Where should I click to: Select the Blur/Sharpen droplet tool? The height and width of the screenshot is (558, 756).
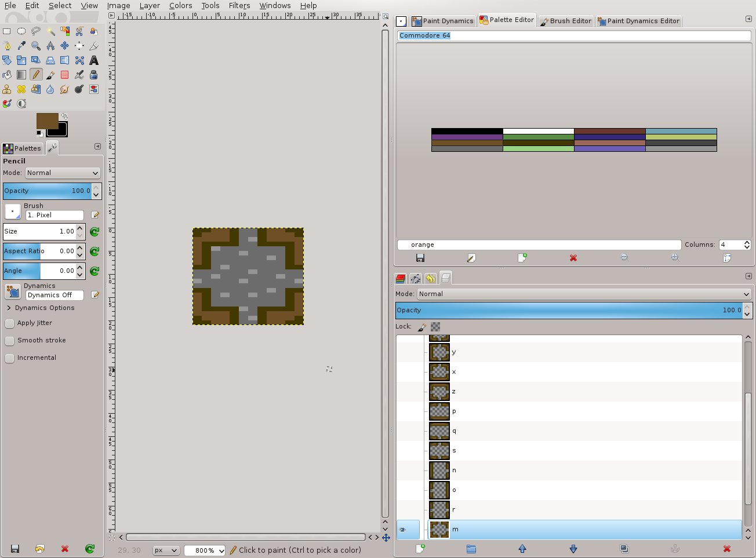(50, 89)
